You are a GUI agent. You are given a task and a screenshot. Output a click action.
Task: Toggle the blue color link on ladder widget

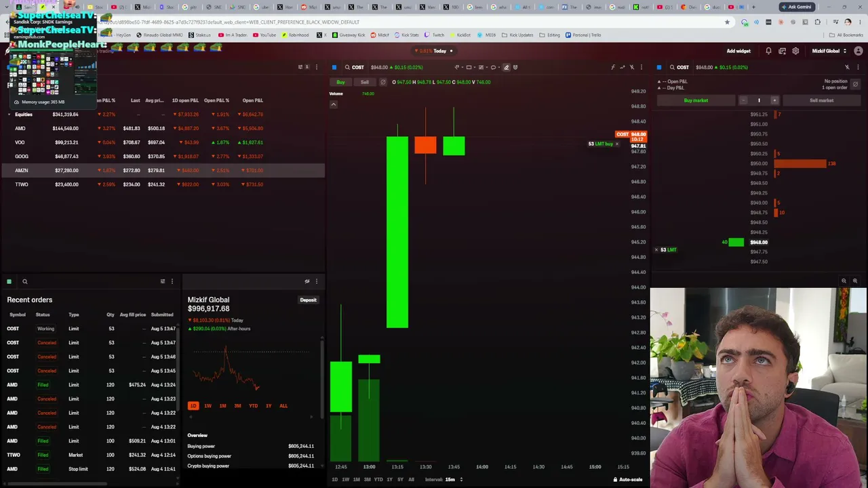point(659,67)
